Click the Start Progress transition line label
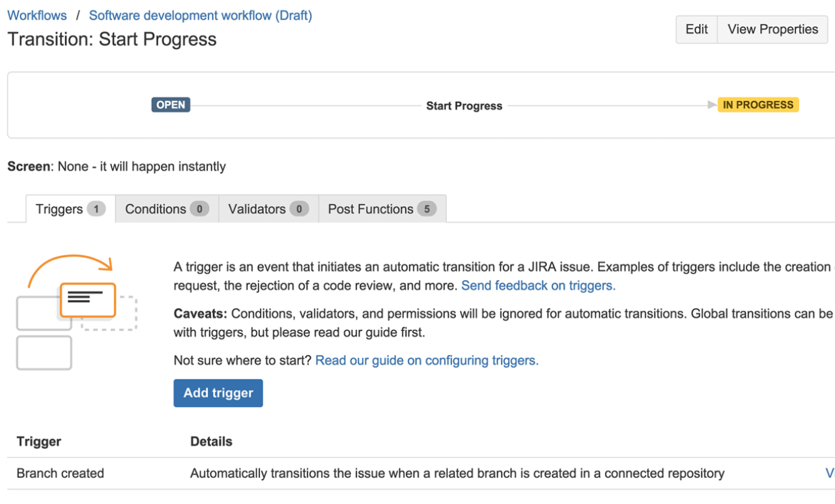Screen dimensions: 835x504 (464, 105)
